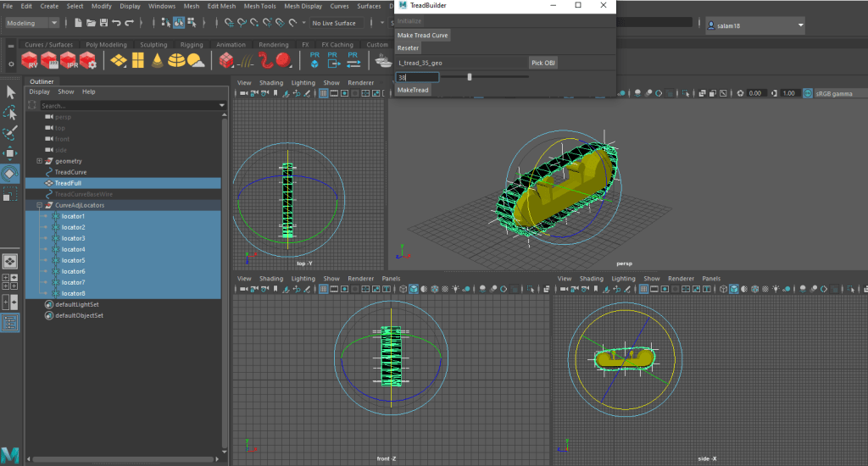Click the red sphere shelf icon
Screen dimensions: 868x466
click(282, 60)
